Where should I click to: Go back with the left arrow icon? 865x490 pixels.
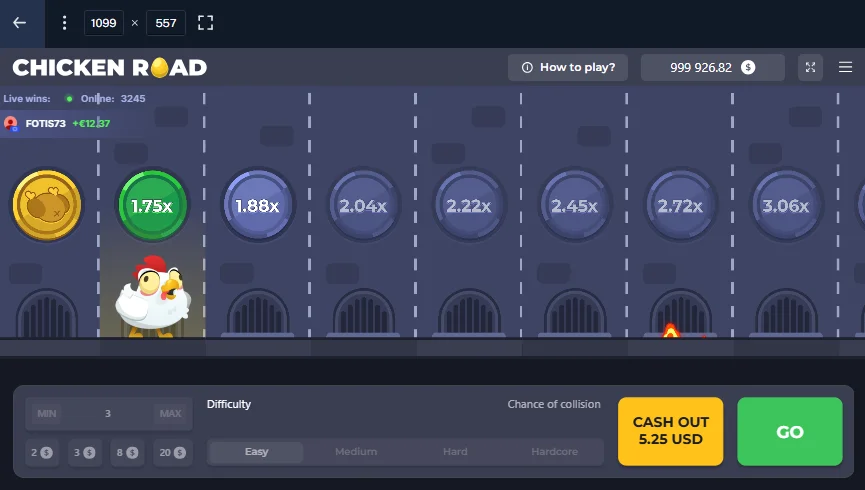coord(20,23)
